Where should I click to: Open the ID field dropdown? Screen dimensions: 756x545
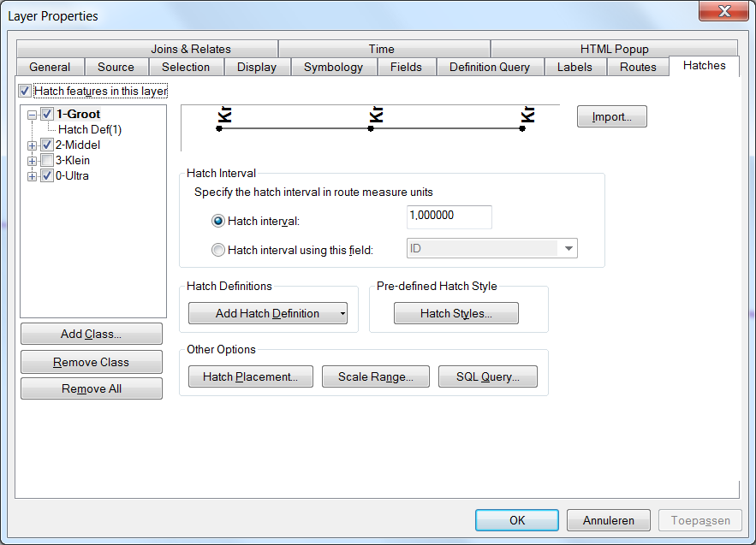point(568,249)
